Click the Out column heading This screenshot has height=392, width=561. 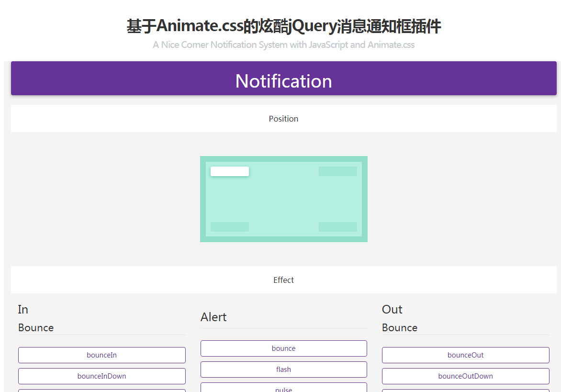click(x=392, y=309)
